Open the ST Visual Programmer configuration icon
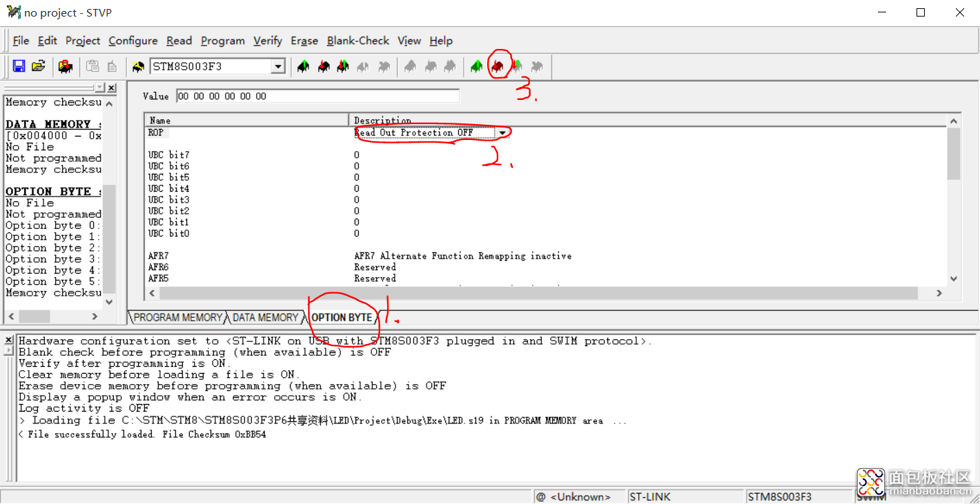This screenshot has height=504, width=980. click(x=66, y=66)
